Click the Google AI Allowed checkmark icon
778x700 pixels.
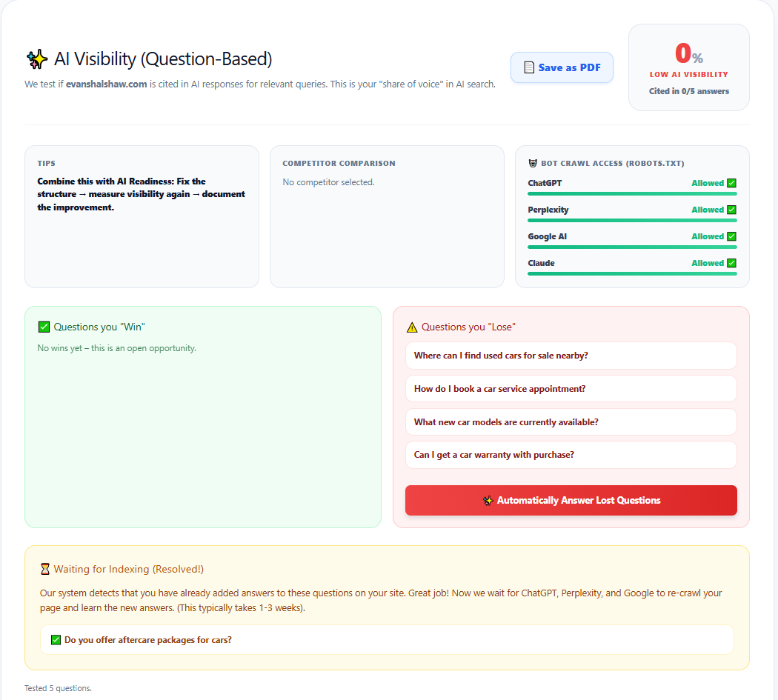coord(731,236)
